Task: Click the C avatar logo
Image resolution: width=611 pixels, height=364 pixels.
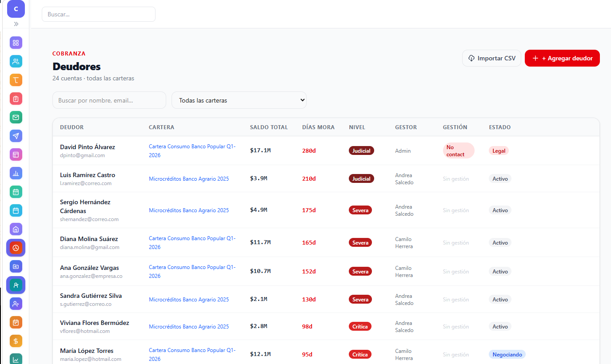Action: [16, 9]
